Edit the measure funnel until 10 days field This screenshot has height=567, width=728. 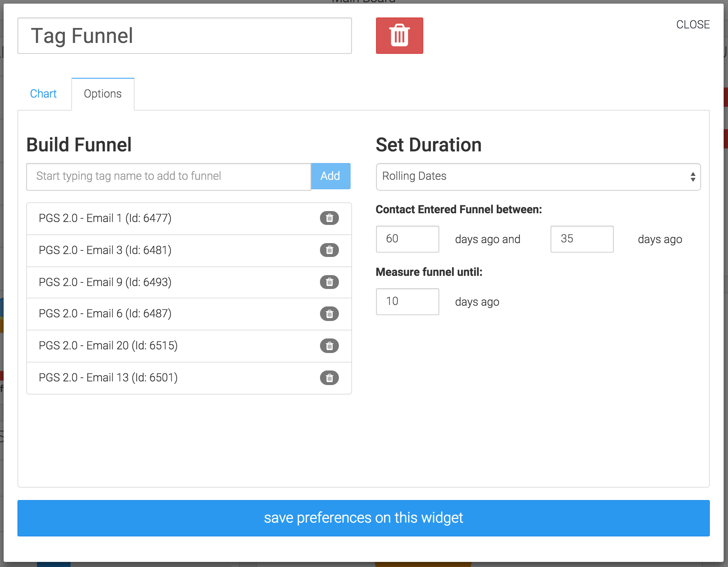click(x=407, y=301)
